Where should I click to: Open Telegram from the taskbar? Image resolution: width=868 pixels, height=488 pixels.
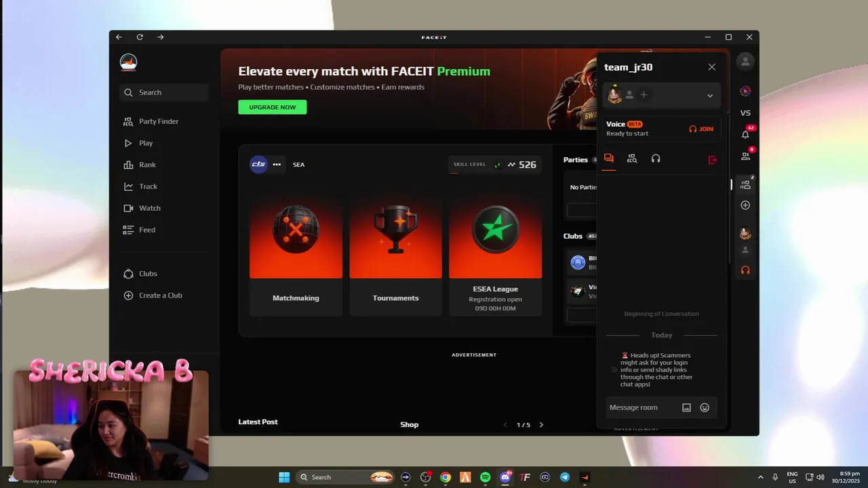click(x=565, y=477)
